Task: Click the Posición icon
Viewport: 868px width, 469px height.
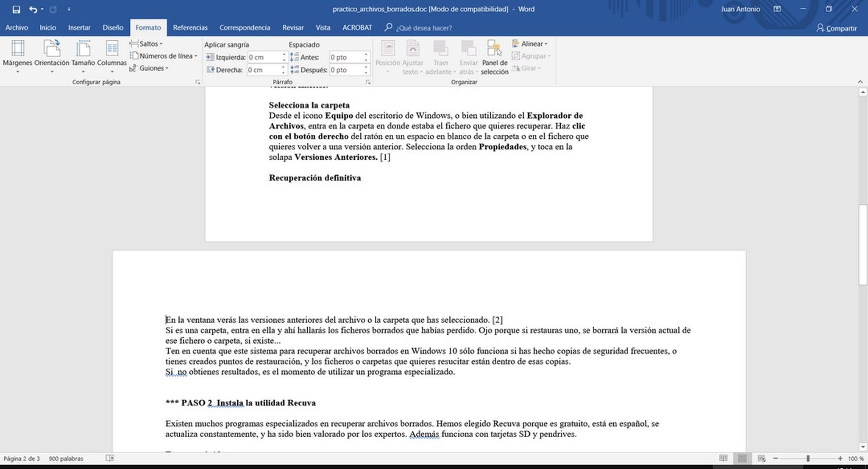Action: 388,48
